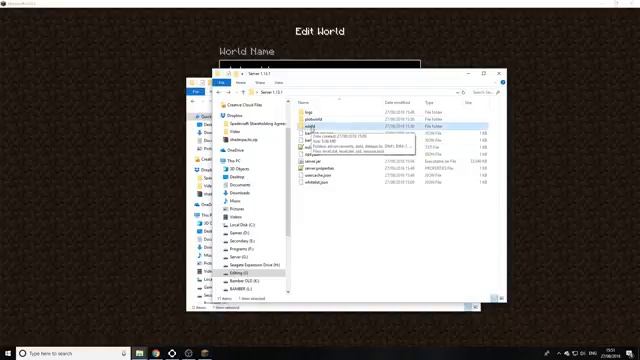This screenshot has height=360, width=640.
Task: Click the taskbar search box
Action: (x=73, y=353)
